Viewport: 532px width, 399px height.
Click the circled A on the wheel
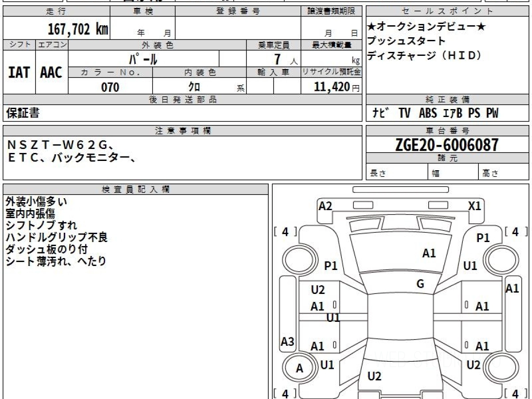(300, 368)
